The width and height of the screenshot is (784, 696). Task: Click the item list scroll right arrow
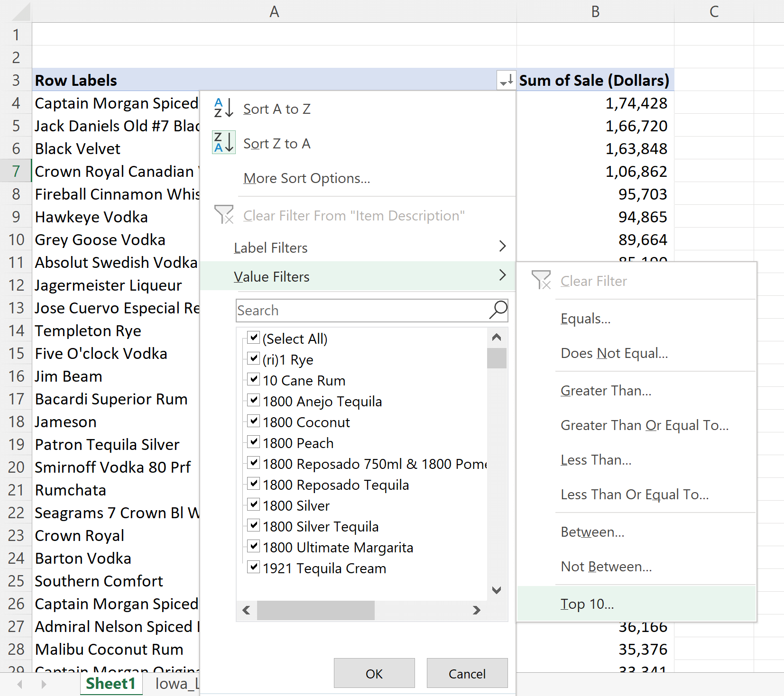click(477, 610)
